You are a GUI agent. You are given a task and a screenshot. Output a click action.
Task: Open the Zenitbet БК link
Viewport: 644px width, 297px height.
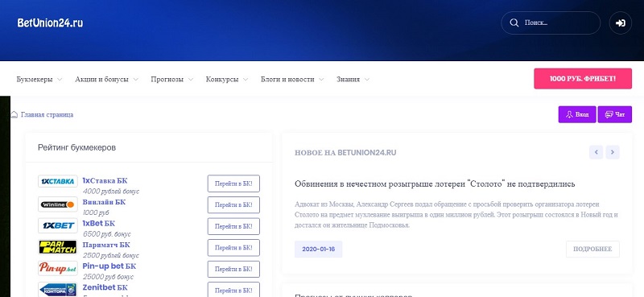(x=105, y=287)
